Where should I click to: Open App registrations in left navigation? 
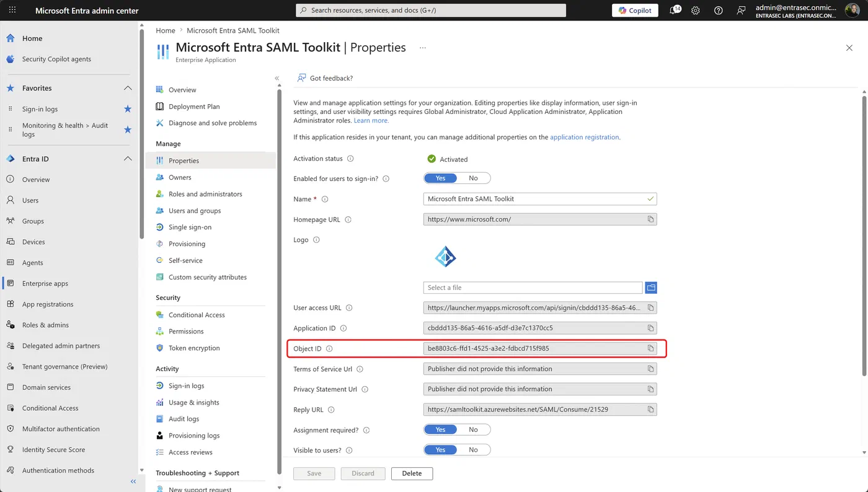[48, 304]
